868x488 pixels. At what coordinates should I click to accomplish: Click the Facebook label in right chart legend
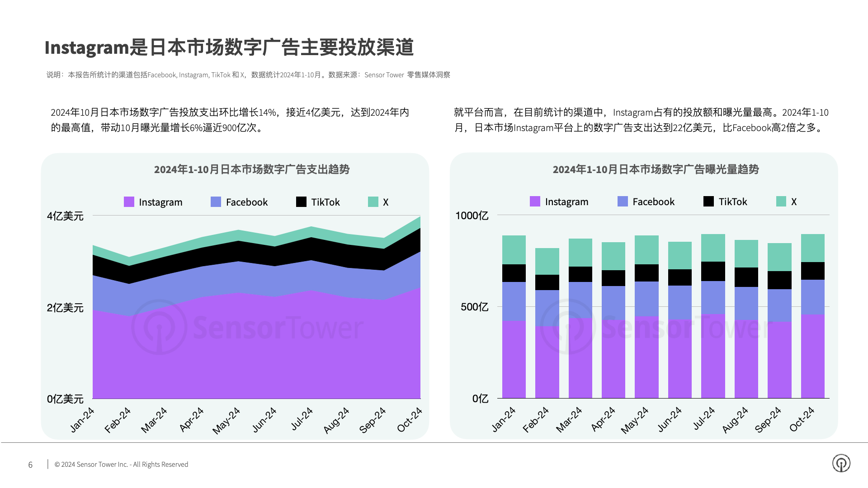(x=653, y=202)
